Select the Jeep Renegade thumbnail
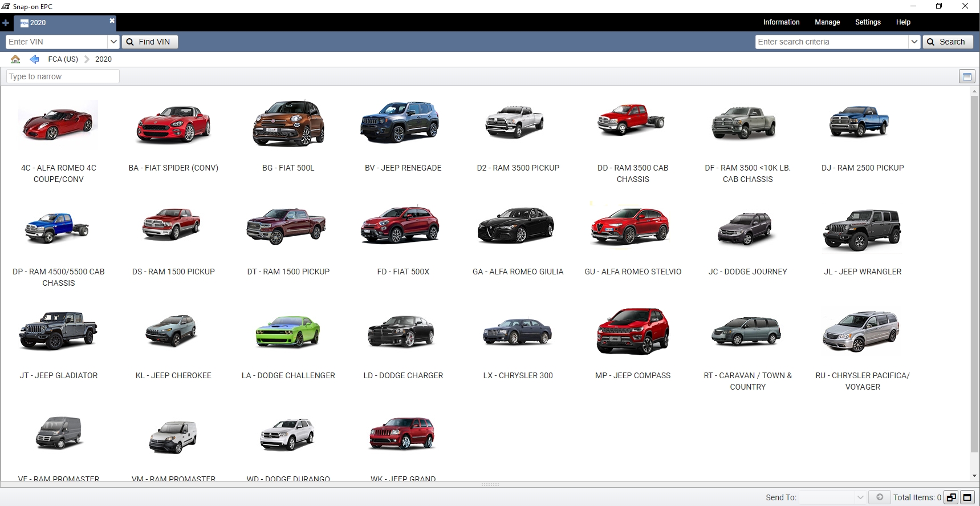 (400, 122)
